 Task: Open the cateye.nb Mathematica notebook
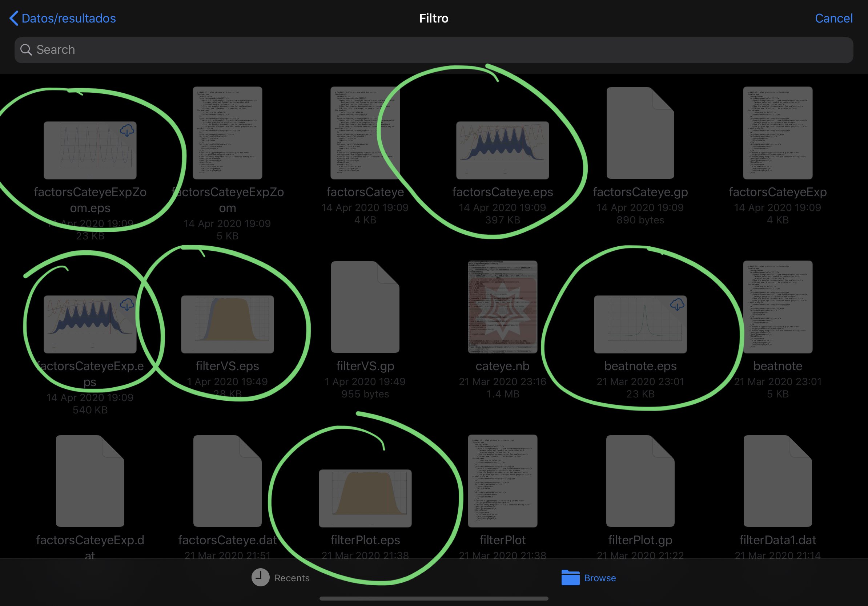[503, 308]
